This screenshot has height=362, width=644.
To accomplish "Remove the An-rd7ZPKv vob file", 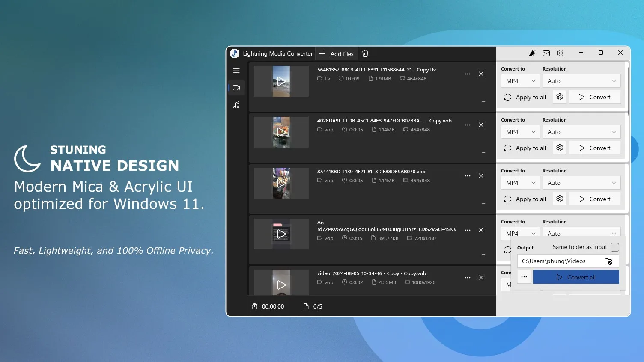I will coord(481,230).
